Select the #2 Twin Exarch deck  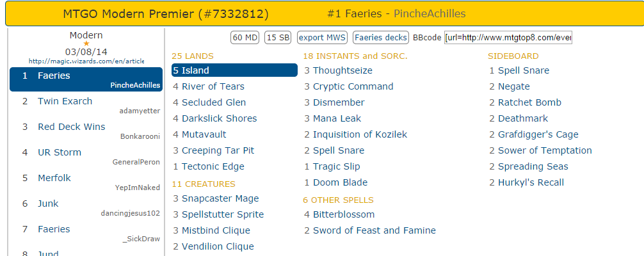point(65,101)
